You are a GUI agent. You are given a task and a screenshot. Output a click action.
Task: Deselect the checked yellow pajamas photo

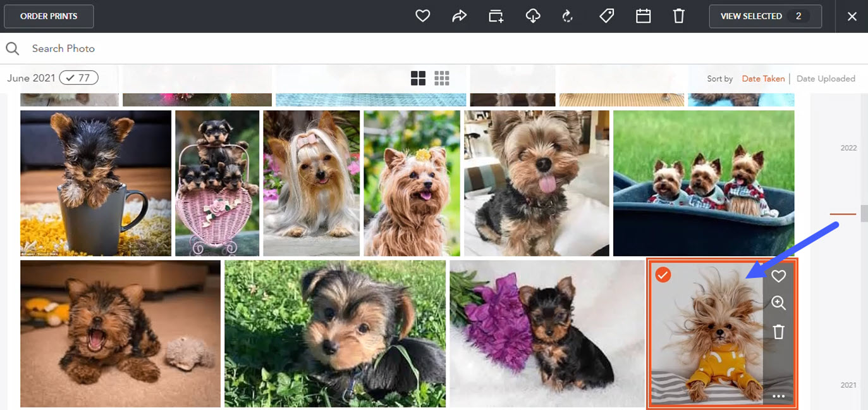click(x=664, y=275)
